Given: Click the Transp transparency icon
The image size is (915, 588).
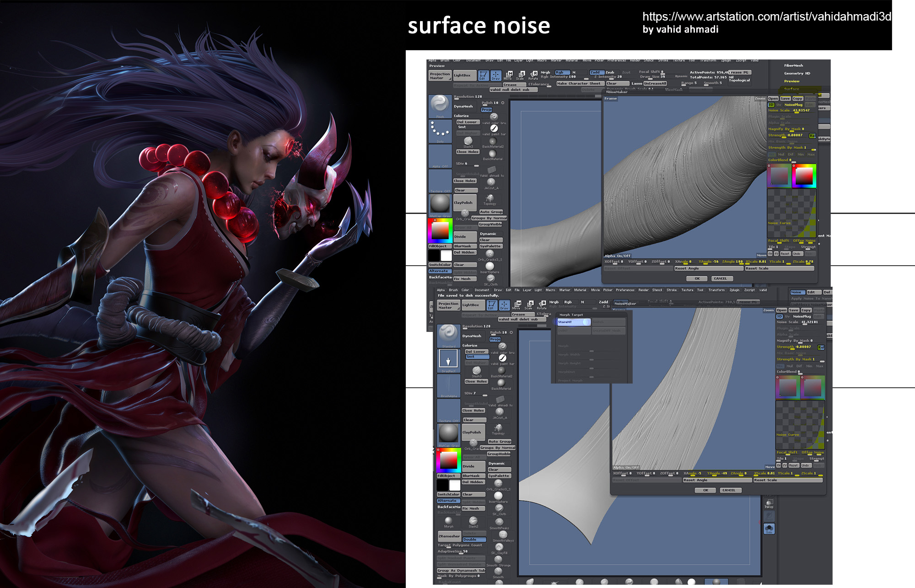Looking at the screenshot, I should tap(769, 503).
